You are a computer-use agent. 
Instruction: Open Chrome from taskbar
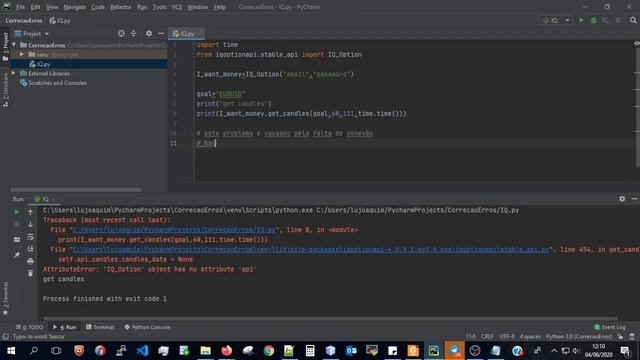269,351
